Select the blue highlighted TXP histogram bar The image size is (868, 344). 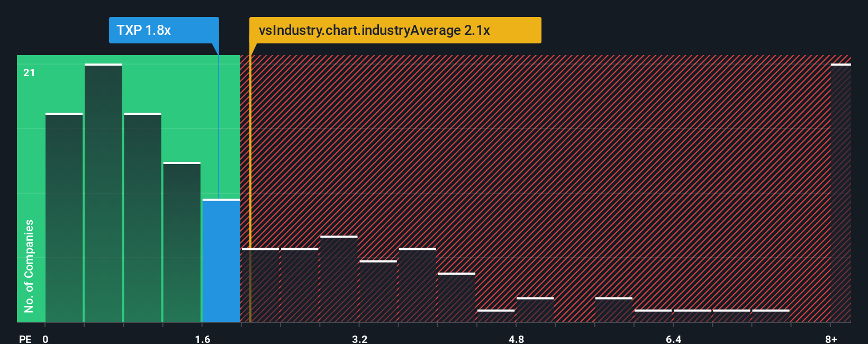221,260
